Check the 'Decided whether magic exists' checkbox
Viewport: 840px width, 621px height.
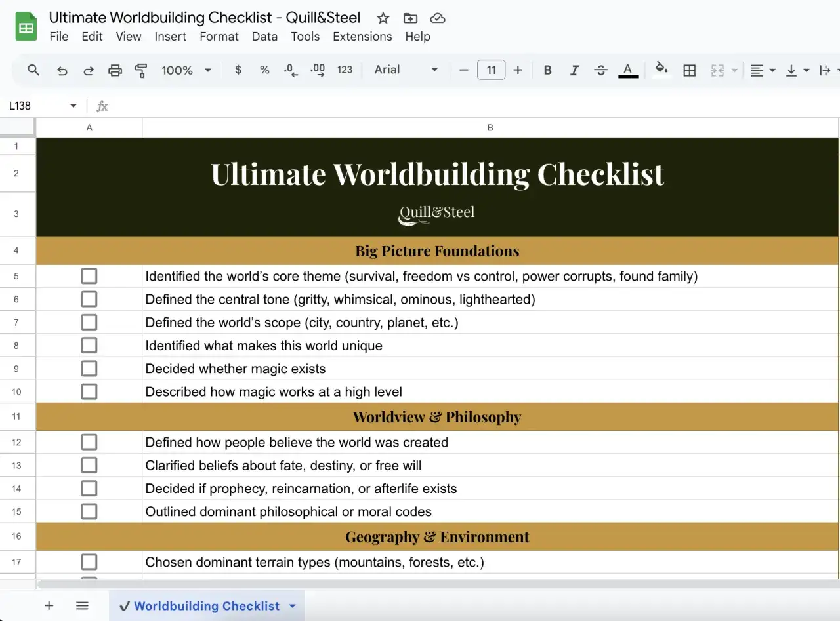[x=89, y=368]
